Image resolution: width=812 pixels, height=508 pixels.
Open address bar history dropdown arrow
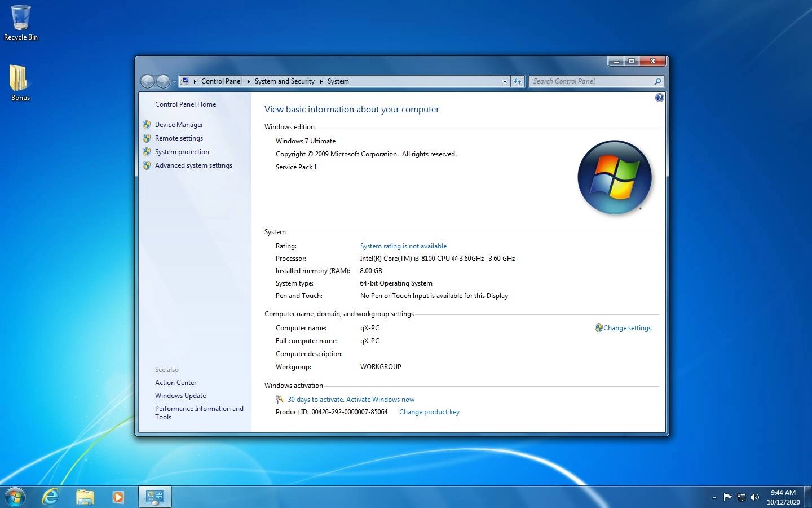[x=505, y=81]
